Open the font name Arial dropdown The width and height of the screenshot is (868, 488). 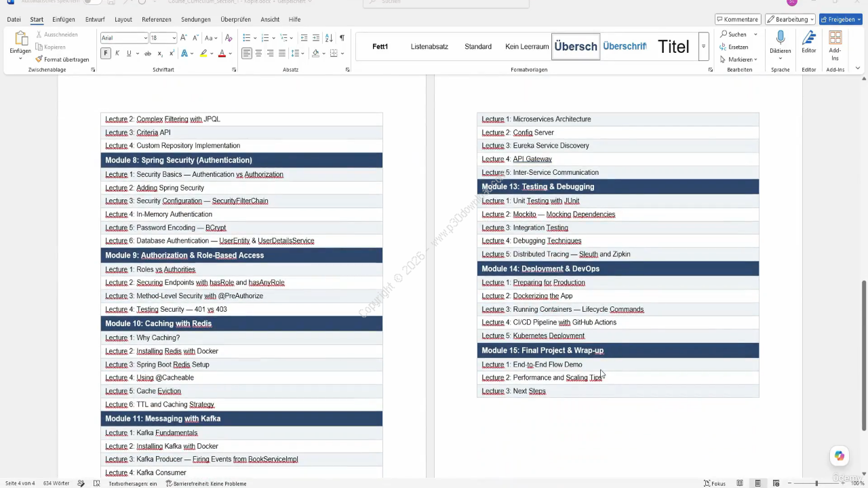coord(145,38)
